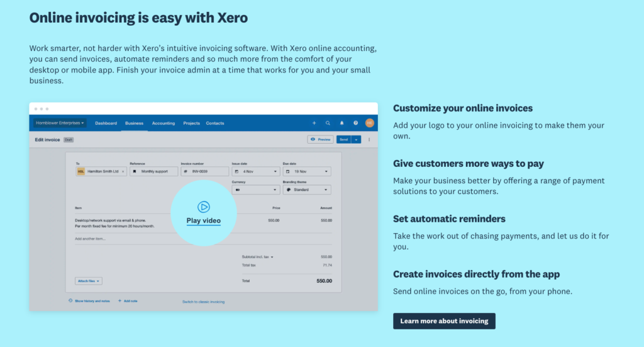
Task: Open the Accounting menu
Action: pyautogui.click(x=164, y=123)
